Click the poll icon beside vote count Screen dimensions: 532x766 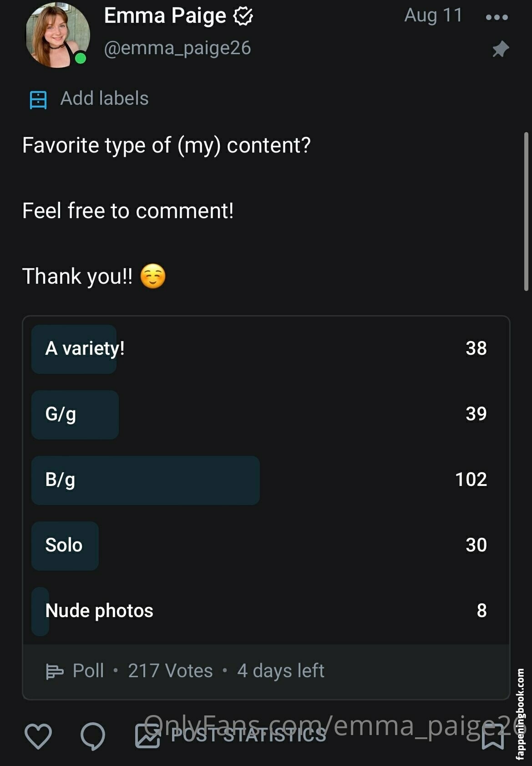[55, 671]
